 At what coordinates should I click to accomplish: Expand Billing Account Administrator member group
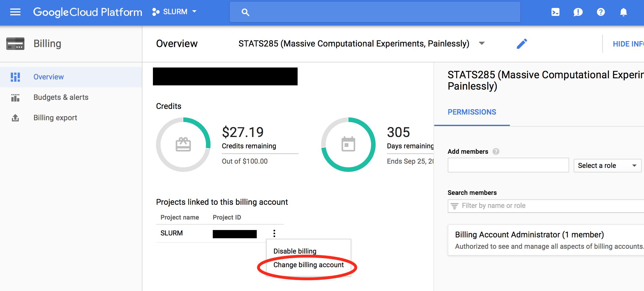(x=546, y=240)
